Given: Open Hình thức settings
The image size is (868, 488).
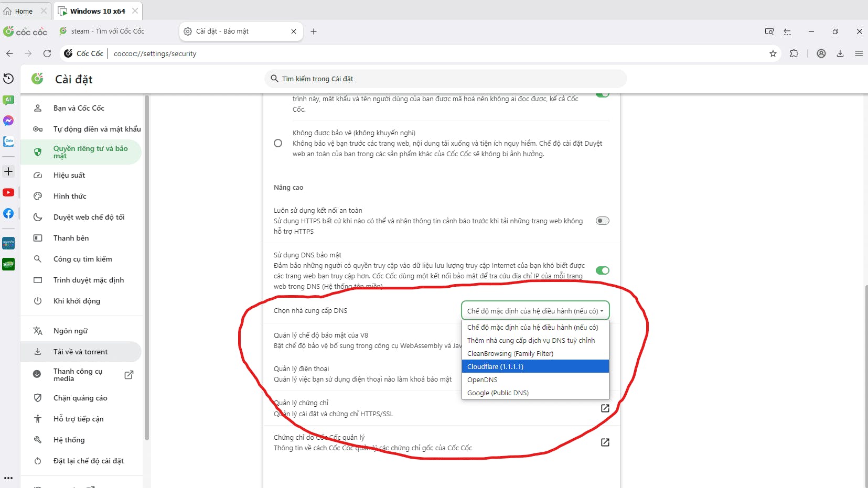Looking at the screenshot, I should [81, 196].
